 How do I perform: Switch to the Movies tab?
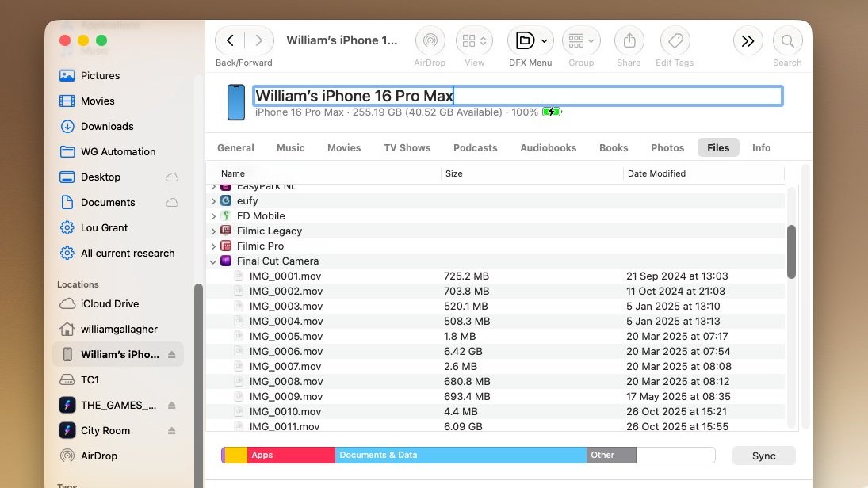click(x=344, y=147)
